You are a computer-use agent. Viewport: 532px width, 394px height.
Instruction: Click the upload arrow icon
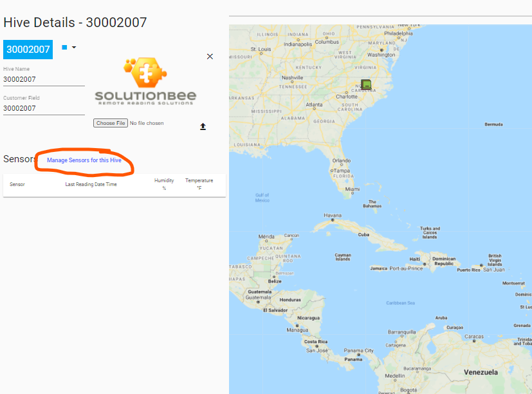point(203,126)
